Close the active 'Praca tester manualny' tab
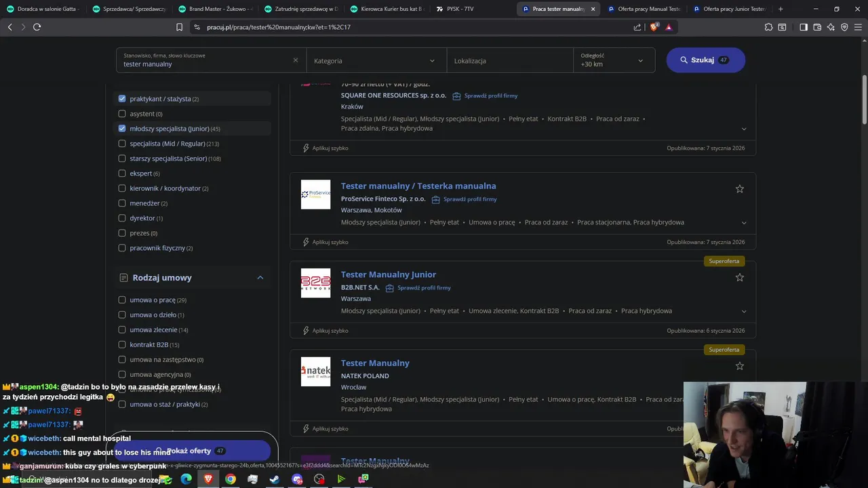The image size is (868, 488). [x=593, y=9]
